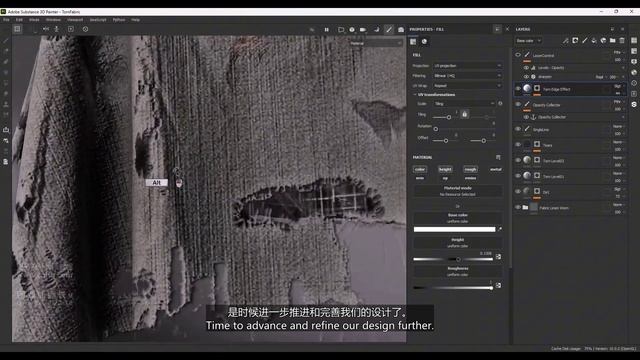Hide the Tears layer

518,144
